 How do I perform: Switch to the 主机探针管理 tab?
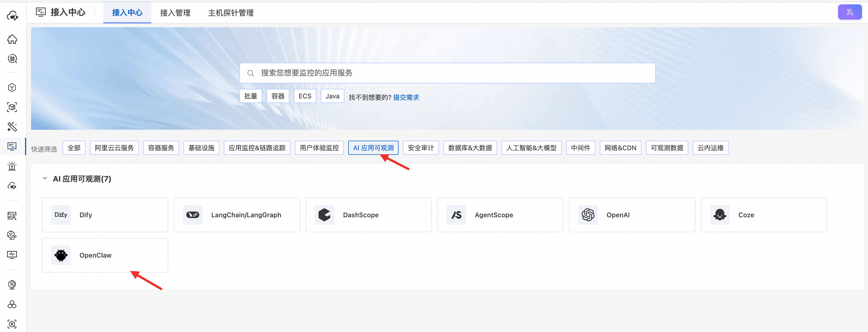231,13
